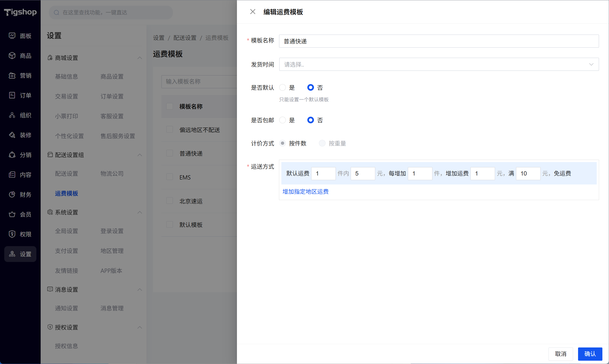Open 物流公司 menu item
Viewport: 609px width, 364px height.
112,174
